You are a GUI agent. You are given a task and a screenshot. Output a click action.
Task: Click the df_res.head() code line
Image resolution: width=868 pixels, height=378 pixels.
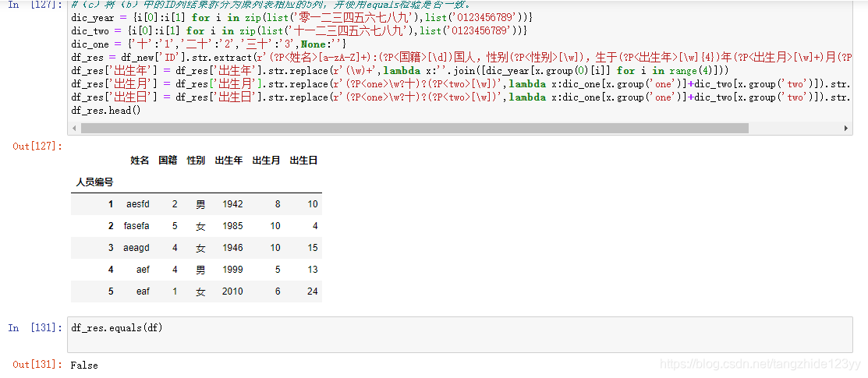(x=106, y=111)
